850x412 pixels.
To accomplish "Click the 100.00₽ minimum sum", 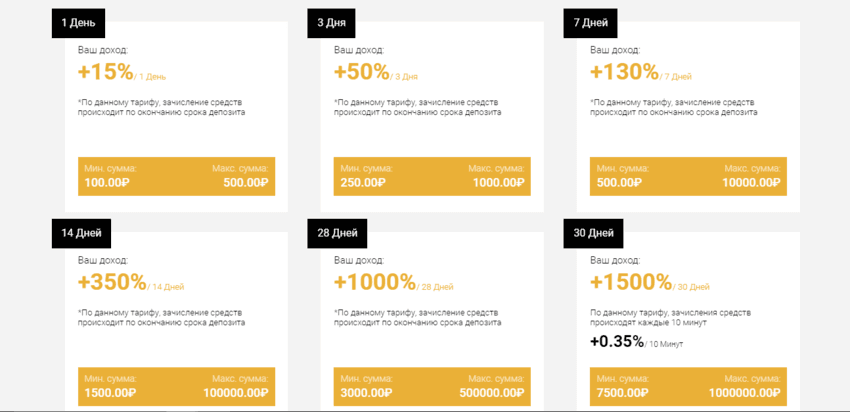I will pos(107,182).
